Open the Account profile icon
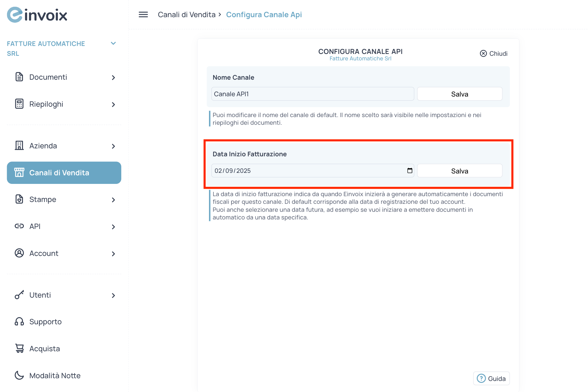 coord(19,253)
